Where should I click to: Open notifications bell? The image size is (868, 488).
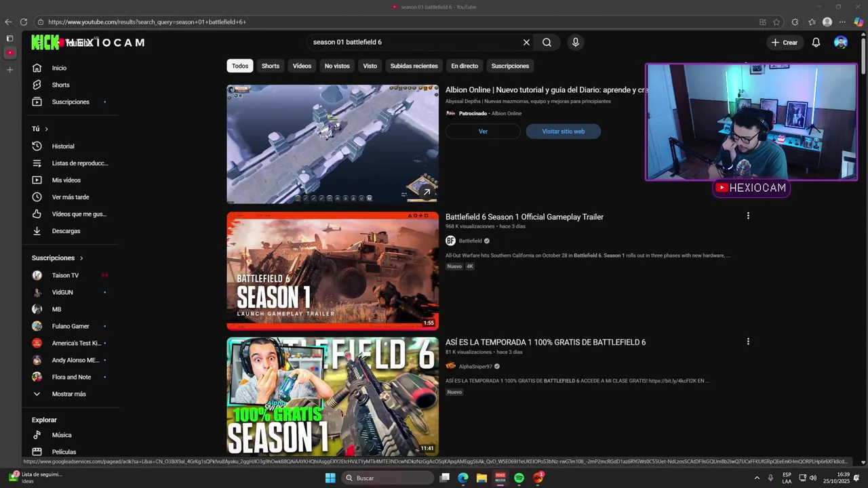(816, 42)
